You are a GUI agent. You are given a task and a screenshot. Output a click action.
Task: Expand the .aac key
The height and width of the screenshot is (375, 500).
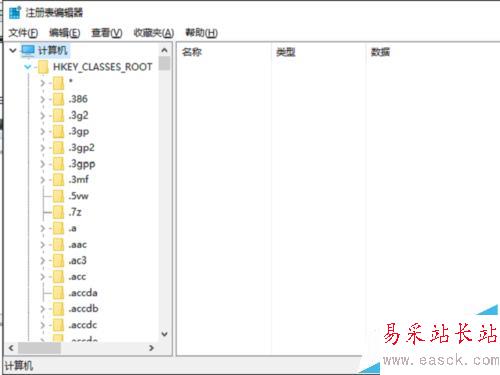[43, 245]
